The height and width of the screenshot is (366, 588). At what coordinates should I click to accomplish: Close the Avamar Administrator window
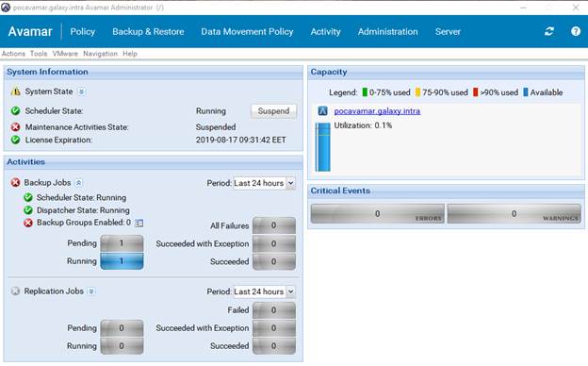point(576,8)
